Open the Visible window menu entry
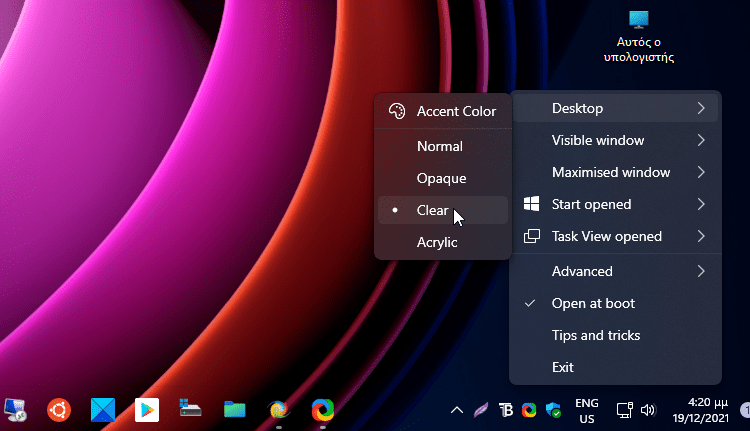The height and width of the screenshot is (431, 750). [x=615, y=140]
